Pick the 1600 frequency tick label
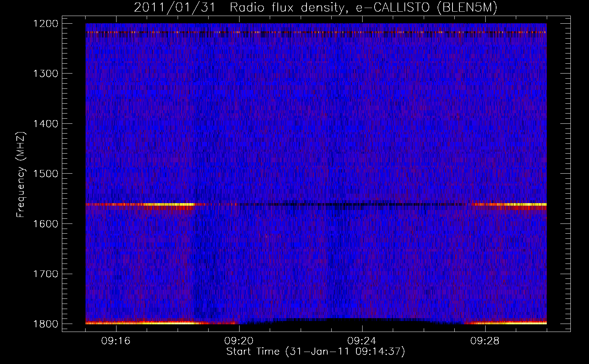 (x=46, y=224)
